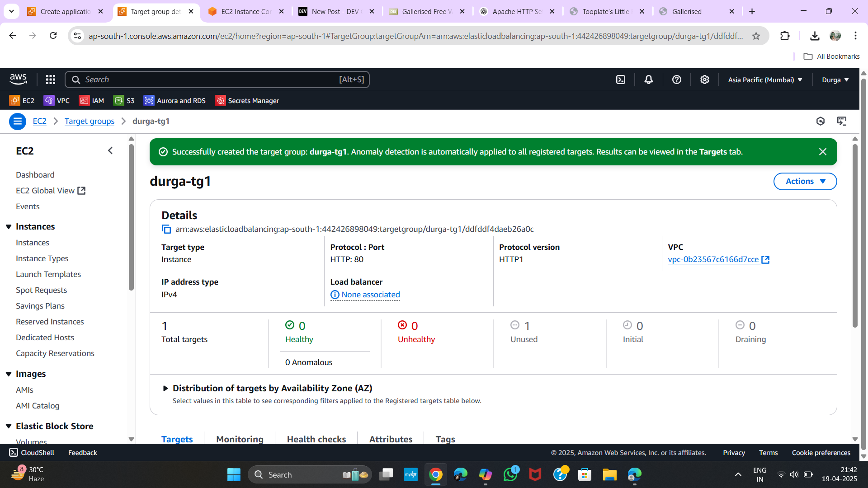Screen dimensions: 868x488
Task: Click the sidebar vertical scrollbar
Action: (x=131, y=217)
